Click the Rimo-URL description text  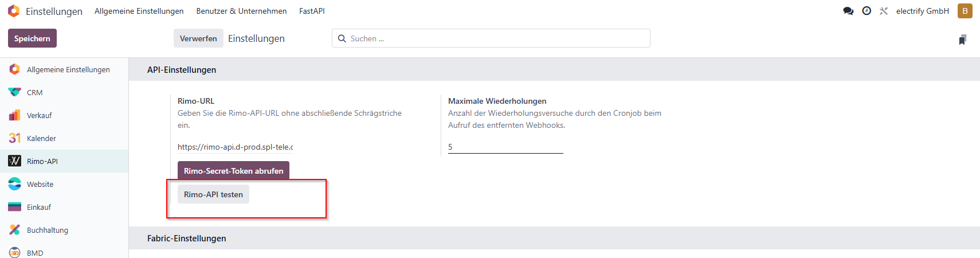pyautogui.click(x=289, y=119)
